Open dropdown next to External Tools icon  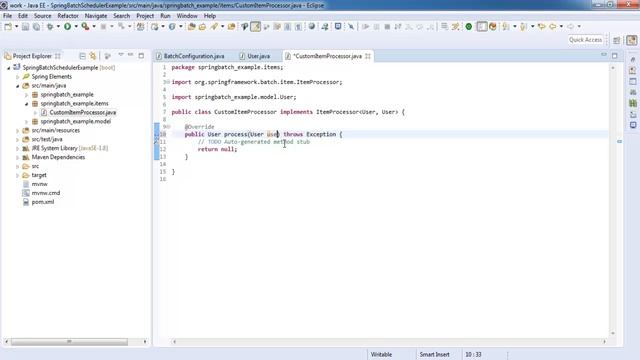click(94, 27)
